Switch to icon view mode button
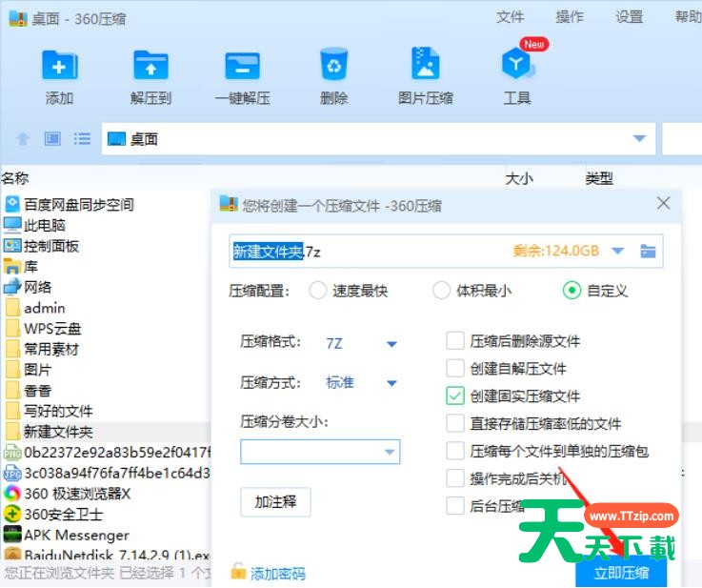The image size is (702, 588). pos(52,139)
